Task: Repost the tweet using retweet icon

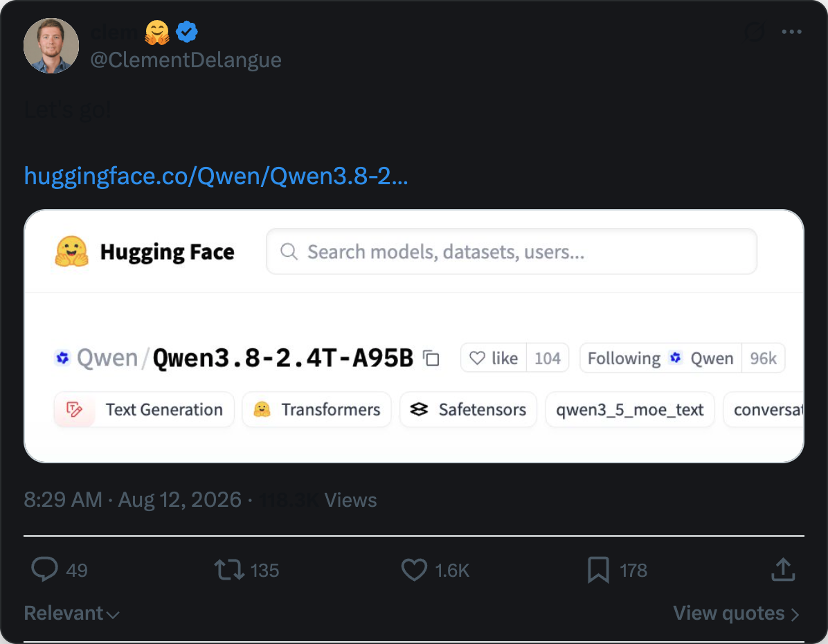Action: (229, 570)
